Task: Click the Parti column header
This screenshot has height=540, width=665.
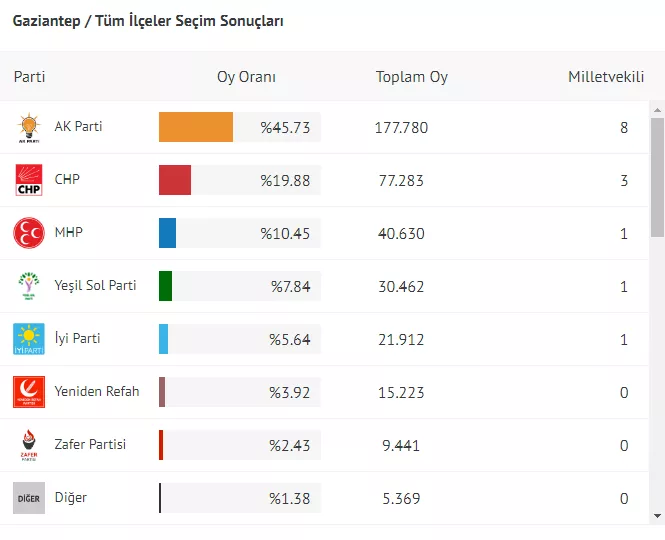Action: 30,77
